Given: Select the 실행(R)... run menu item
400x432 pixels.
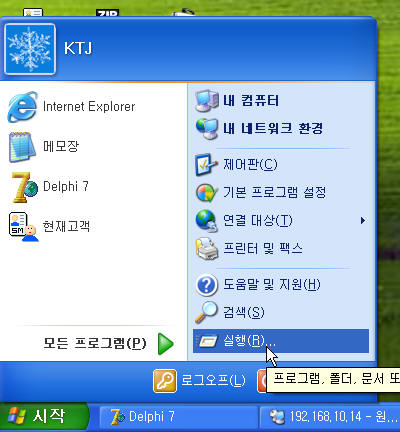Looking at the screenshot, I should [281, 341].
